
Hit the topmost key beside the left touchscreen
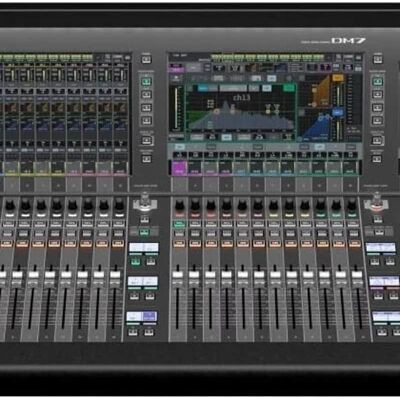coord(146,60)
